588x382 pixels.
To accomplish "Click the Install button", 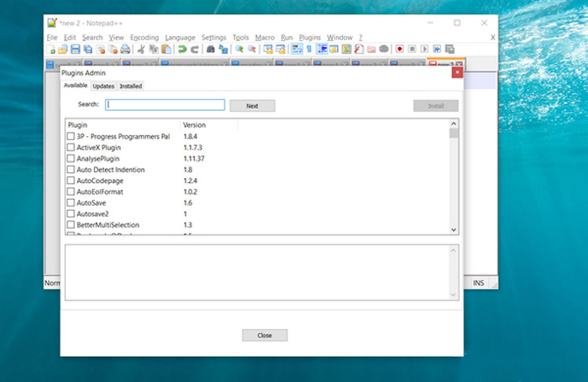I will (436, 106).
